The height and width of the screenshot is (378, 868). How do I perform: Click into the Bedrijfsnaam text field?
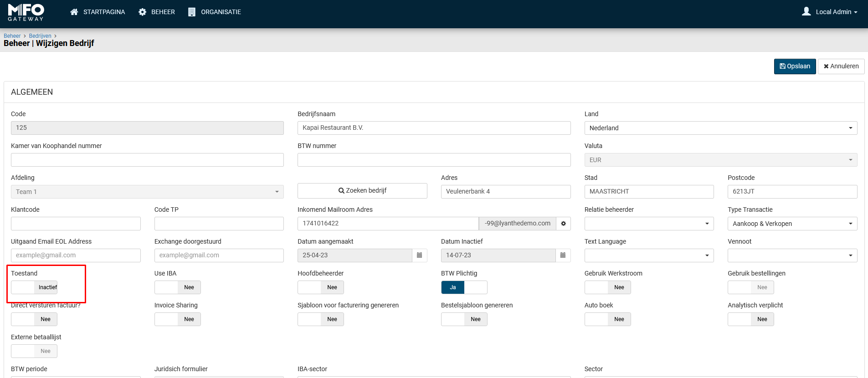tap(434, 128)
